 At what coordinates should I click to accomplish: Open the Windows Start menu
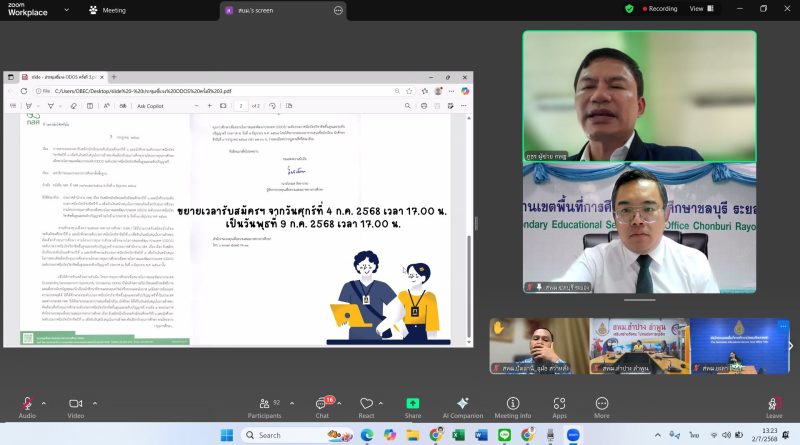tap(226, 435)
